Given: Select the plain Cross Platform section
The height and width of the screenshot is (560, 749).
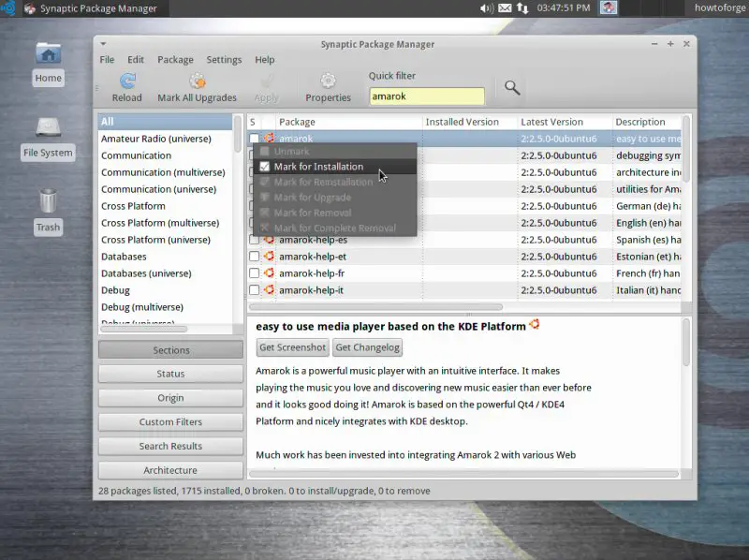Looking at the screenshot, I should [x=166, y=206].
